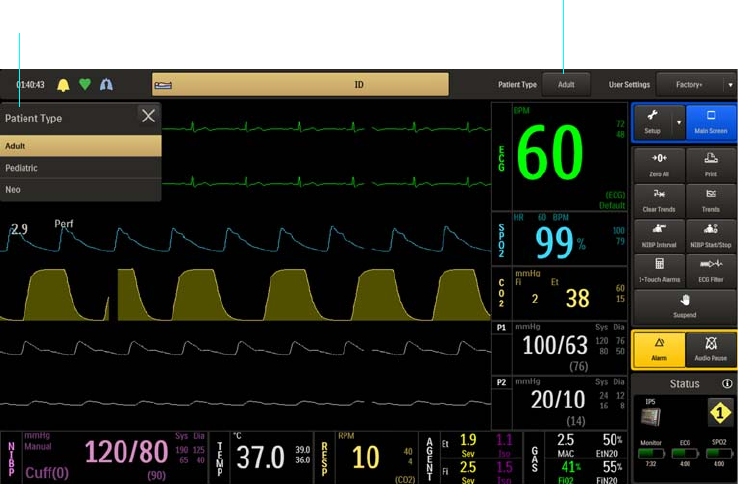738x484 pixels.
Task: Select Clear Trends
Action: (659, 201)
